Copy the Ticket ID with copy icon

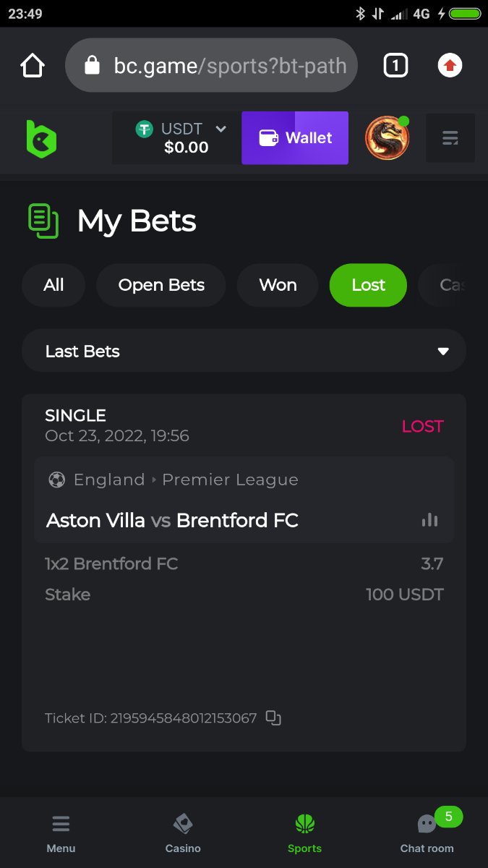tap(273, 718)
